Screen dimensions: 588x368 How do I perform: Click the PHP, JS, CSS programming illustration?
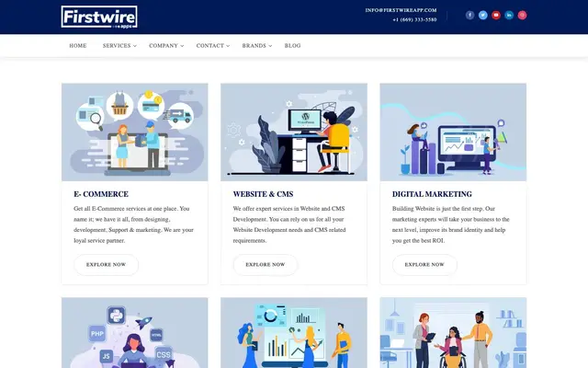(135, 333)
